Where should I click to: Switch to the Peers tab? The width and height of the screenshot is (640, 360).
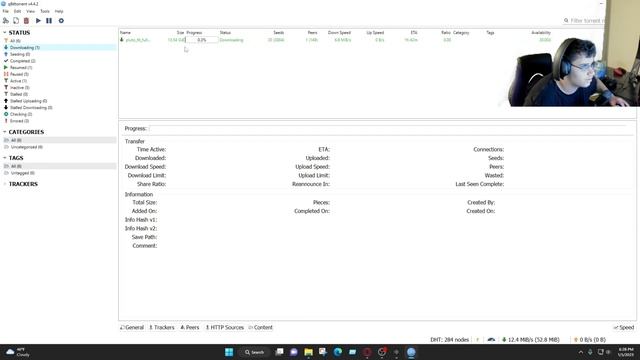[190, 327]
